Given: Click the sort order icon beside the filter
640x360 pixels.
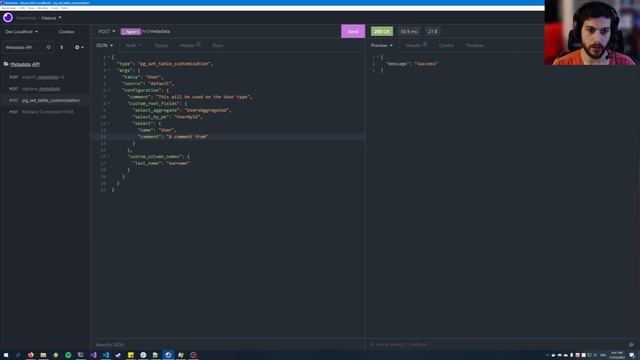Looking at the screenshot, I should (x=62, y=47).
